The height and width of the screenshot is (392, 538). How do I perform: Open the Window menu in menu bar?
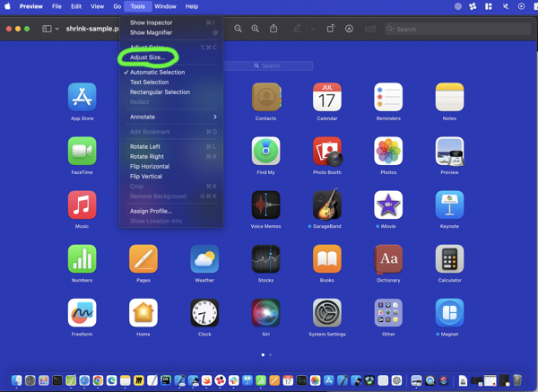pos(165,6)
